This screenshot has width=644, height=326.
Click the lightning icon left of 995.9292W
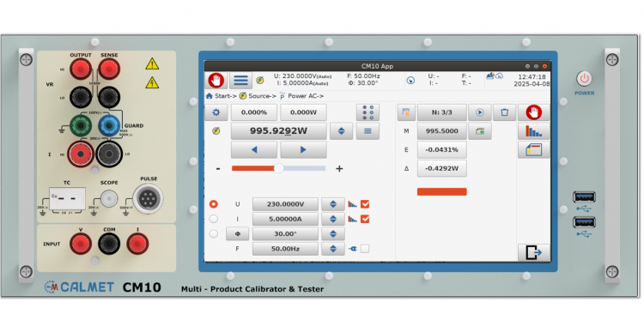[216, 131]
